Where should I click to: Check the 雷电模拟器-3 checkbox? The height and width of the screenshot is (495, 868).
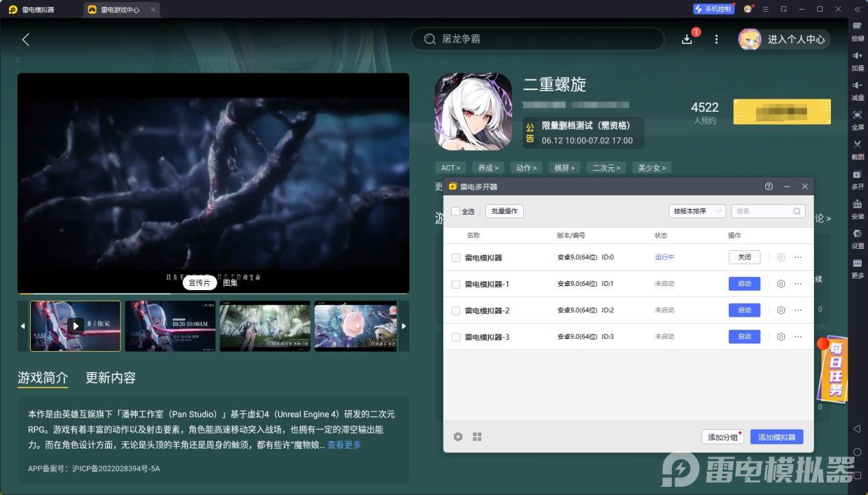pos(456,337)
